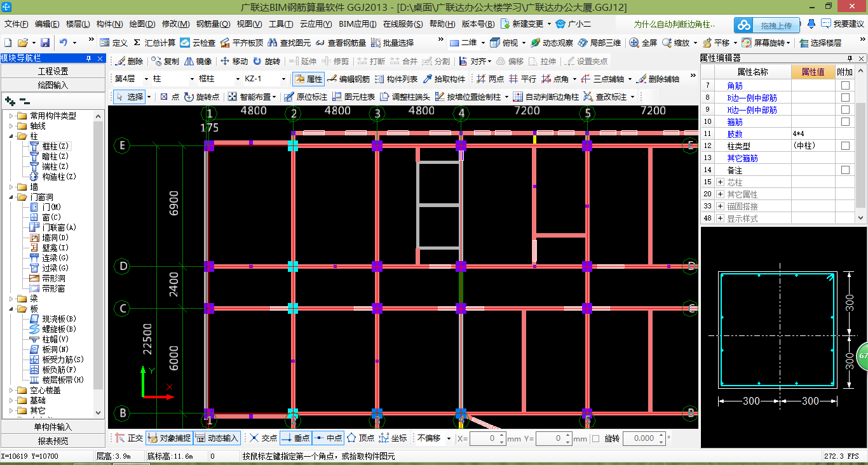Activate 动态观察 orbit view
868x465 pixels.
pyautogui.click(x=552, y=43)
